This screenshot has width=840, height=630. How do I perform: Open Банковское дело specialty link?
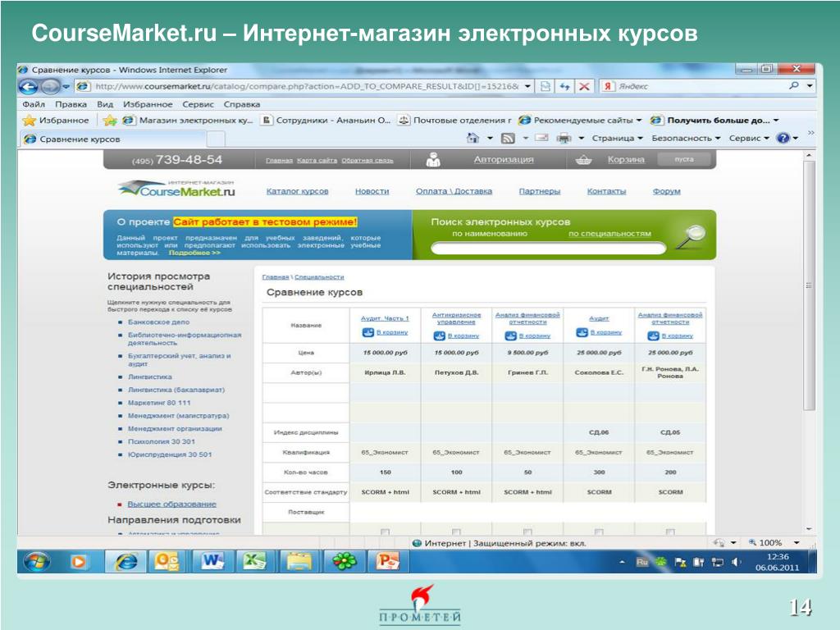point(158,322)
